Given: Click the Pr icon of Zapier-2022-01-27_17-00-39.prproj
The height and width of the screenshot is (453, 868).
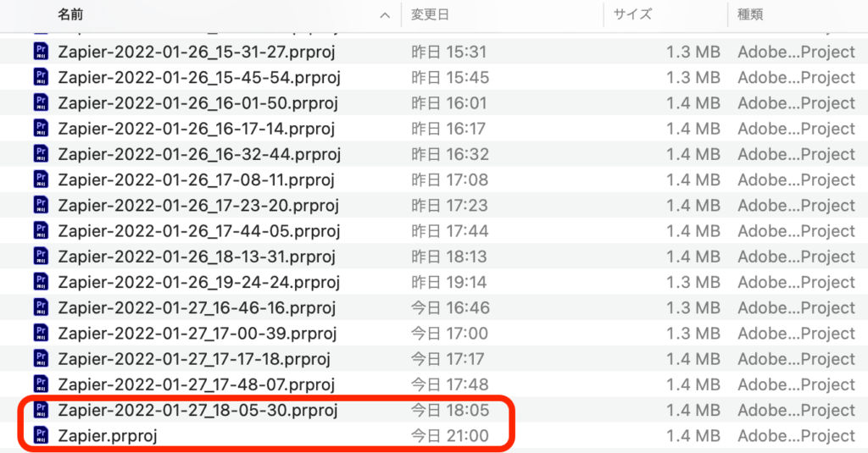Looking at the screenshot, I should tap(41, 333).
